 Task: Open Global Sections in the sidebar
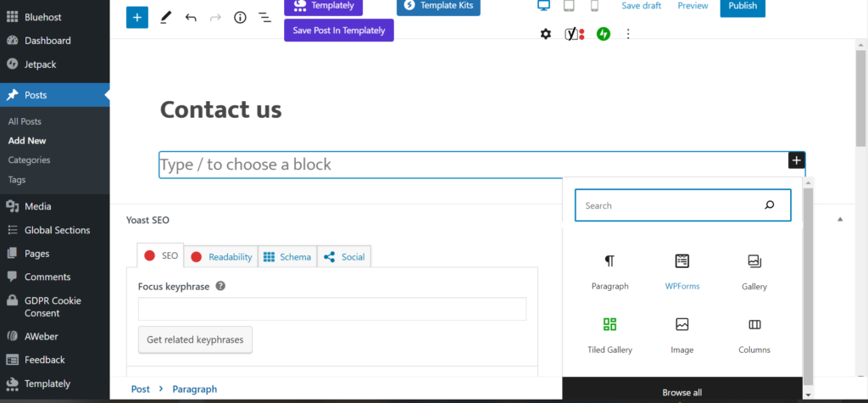pos(55,230)
